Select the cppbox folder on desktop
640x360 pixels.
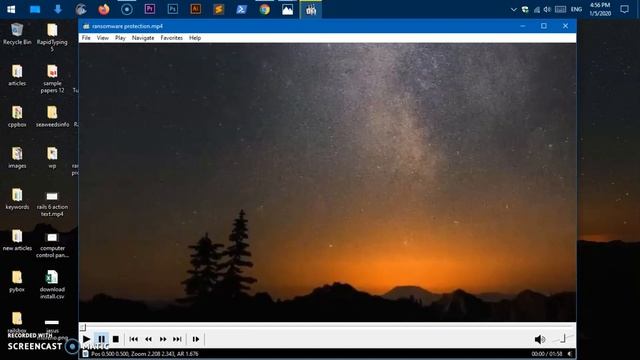[17, 117]
